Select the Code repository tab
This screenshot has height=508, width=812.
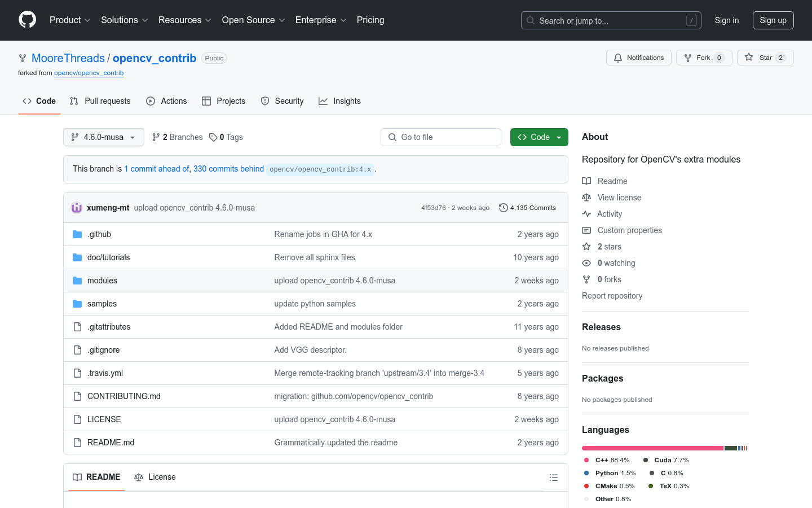click(x=39, y=101)
